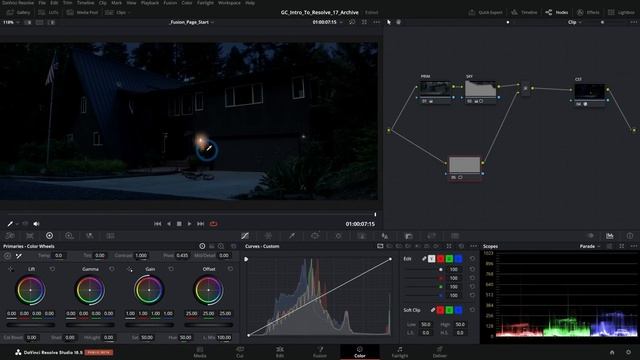Select the qualifier eyedropper tool below viewer

click(10, 224)
